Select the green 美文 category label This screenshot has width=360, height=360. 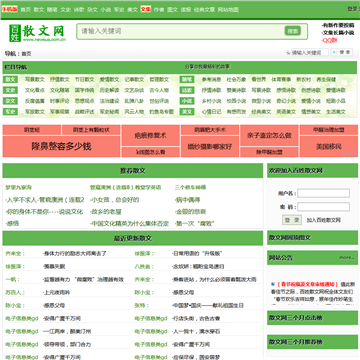click(187, 112)
